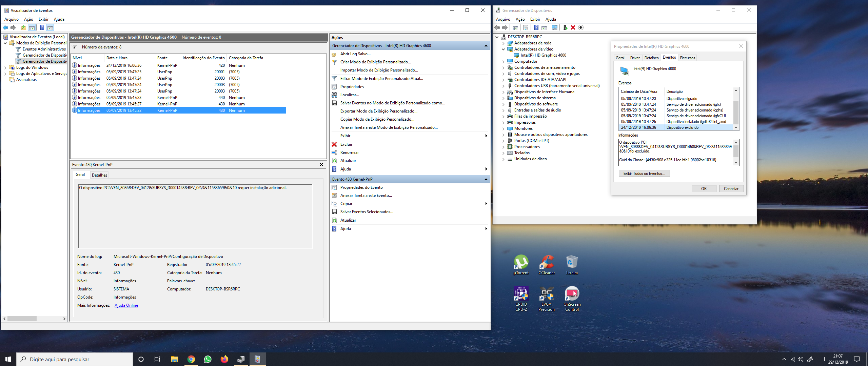The width and height of the screenshot is (868, 366).
Task: Click the Windows search box on taskbar
Action: (x=75, y=359)
